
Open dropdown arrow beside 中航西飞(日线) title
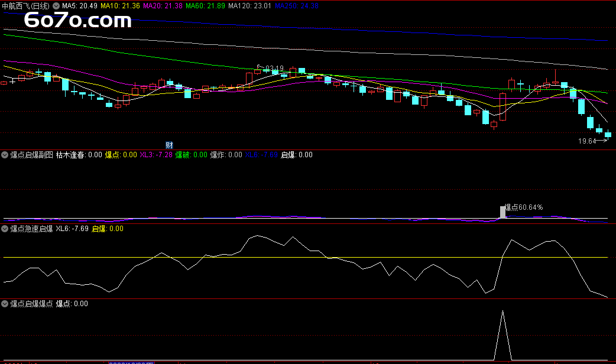point(56,5)
